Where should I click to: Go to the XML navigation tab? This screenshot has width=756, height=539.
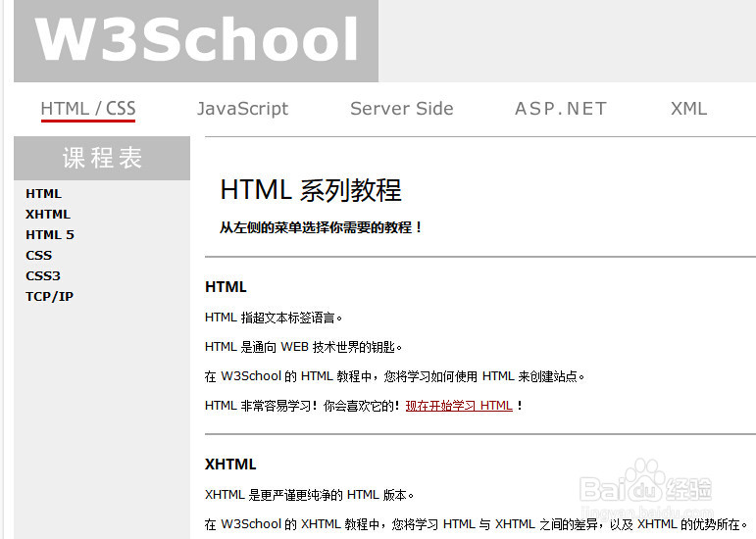[689, 109]
